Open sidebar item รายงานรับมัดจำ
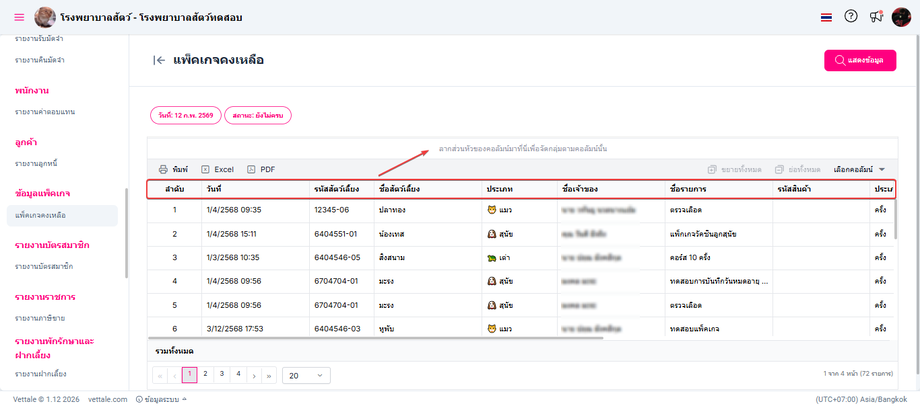 [x=39, y=39]
